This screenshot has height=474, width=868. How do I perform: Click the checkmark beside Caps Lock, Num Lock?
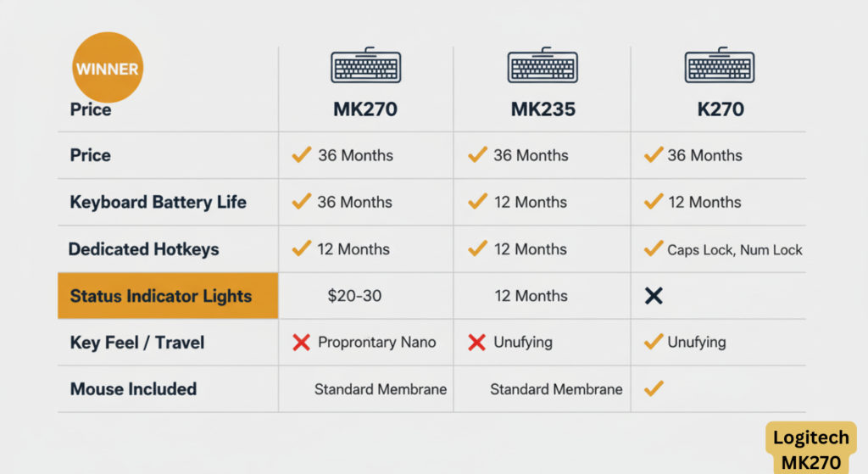(653, 249)
